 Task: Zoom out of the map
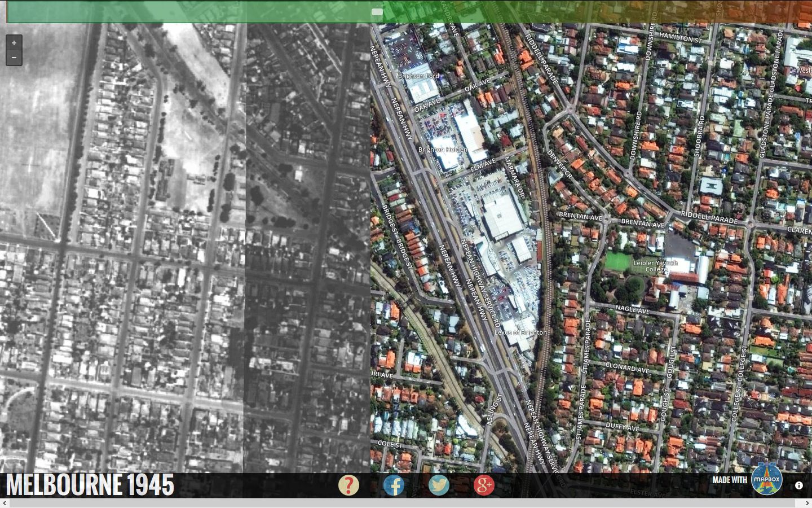click(x=14, y=58)
